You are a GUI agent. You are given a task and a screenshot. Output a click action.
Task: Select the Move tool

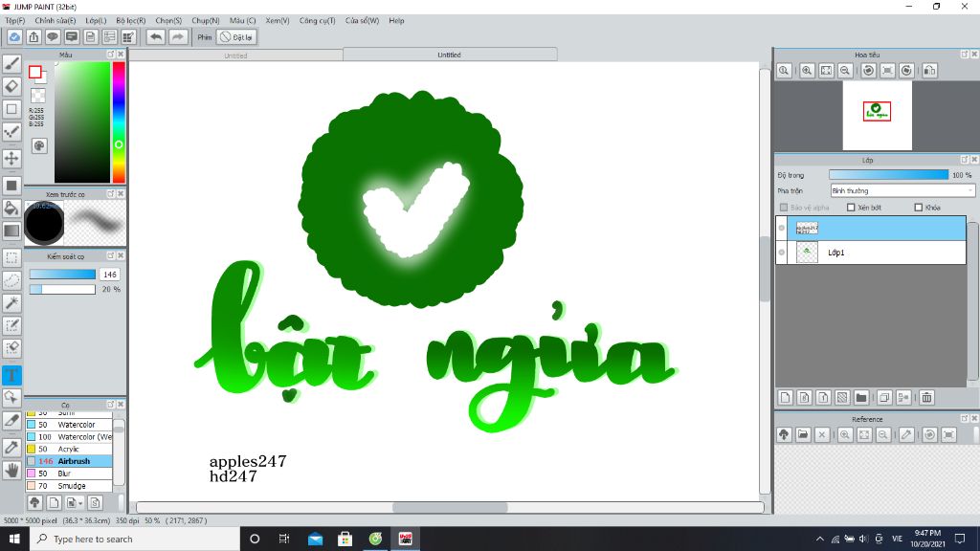click(11, 158)
